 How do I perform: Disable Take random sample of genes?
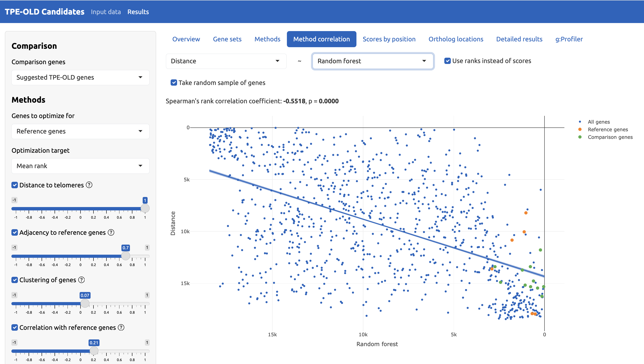[174, 83]
